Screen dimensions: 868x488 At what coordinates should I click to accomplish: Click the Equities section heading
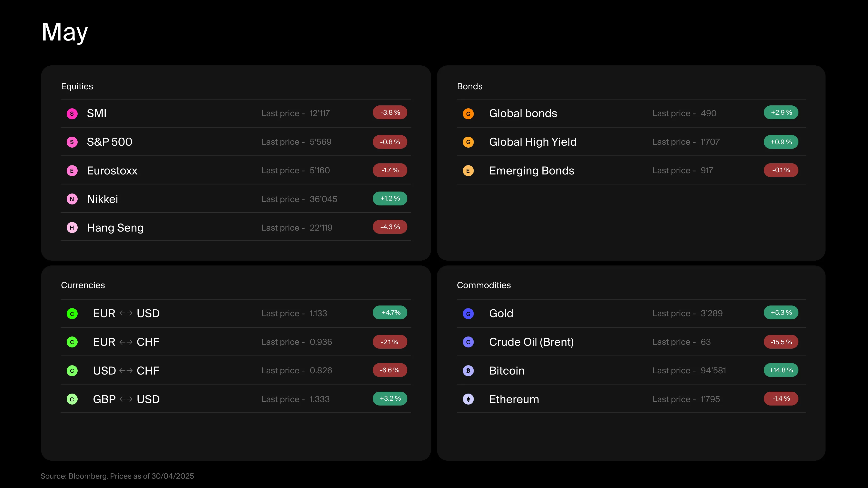[x=77, y=86]
